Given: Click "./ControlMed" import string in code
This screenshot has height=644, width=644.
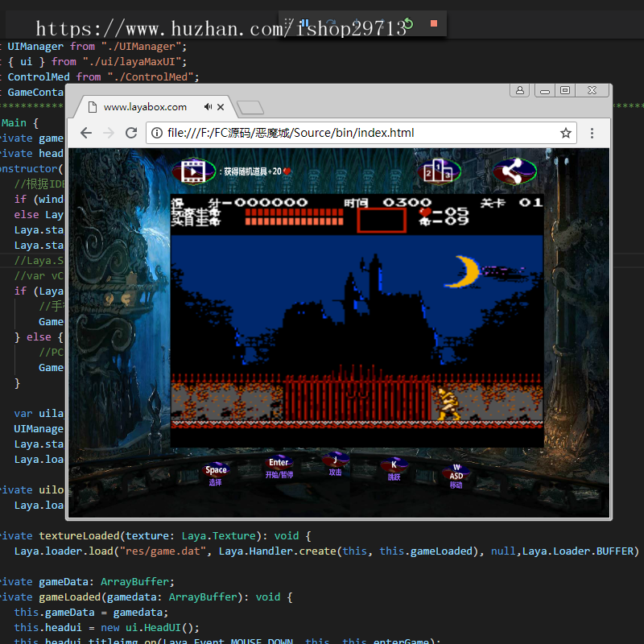Looking at the screenshot, I should [151, 76].
